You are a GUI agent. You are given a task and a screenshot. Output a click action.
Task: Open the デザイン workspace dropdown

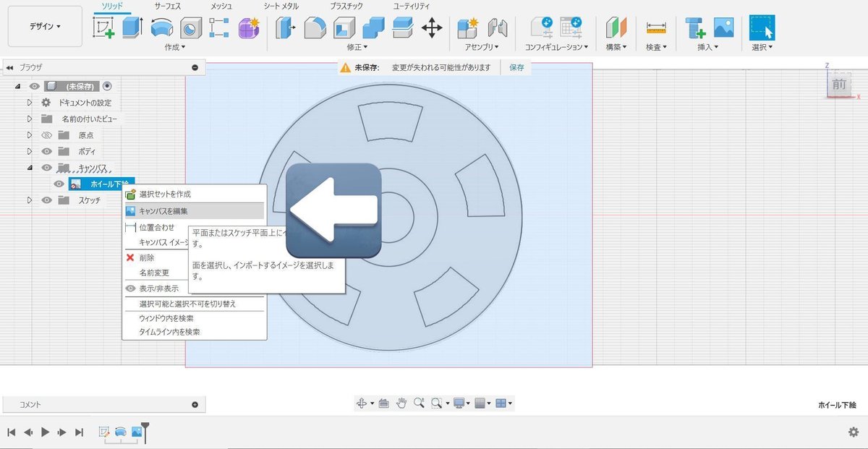(x=45, y=27)
